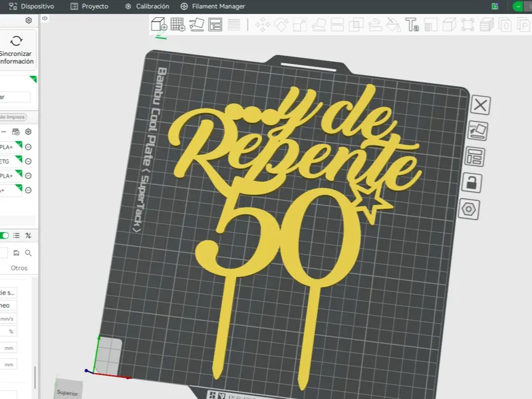Viewport: 532px width, 399px height.
Task: Select the Rotate tool
Action: [281, 25]
